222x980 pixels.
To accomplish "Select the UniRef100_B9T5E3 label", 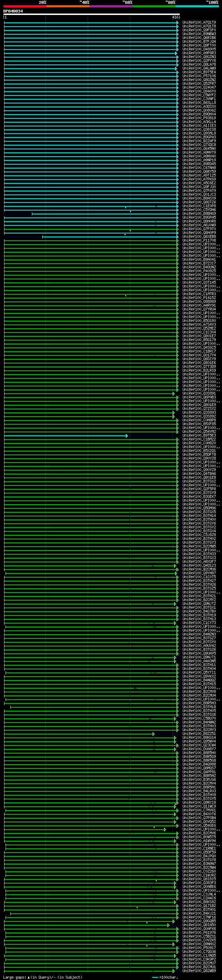I will [x=199, y=435].
